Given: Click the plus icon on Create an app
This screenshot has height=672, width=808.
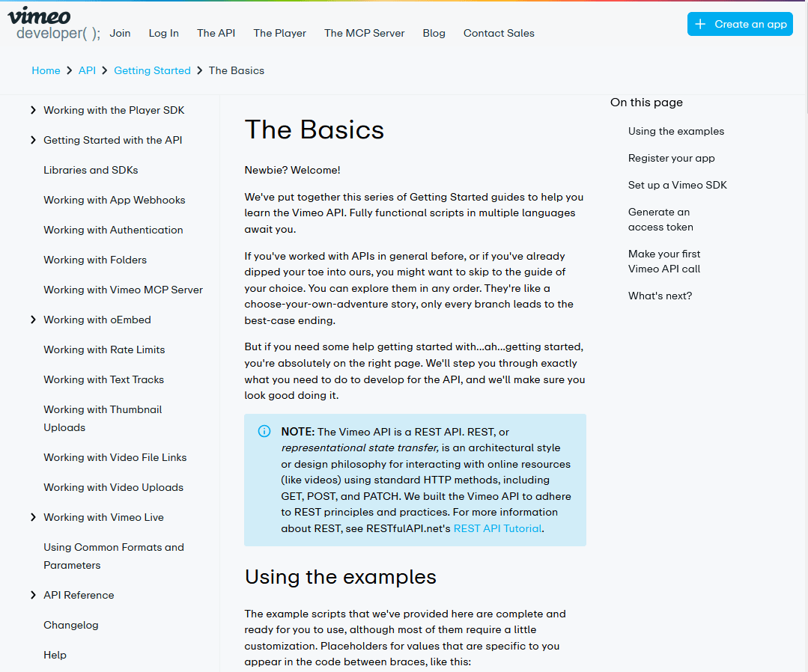Looking at the screenshot, I should pos(700,24).
